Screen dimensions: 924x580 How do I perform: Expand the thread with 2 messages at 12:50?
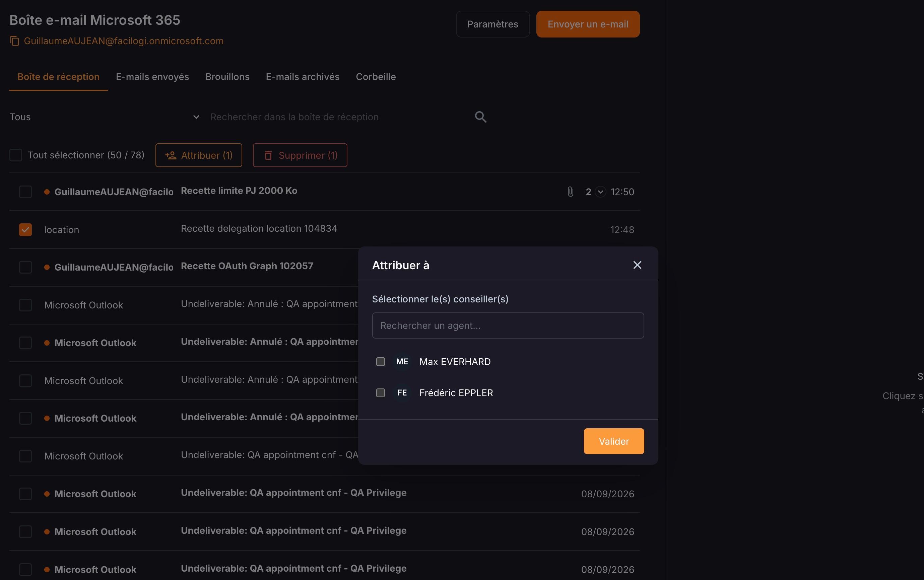[x=600, y=192]
